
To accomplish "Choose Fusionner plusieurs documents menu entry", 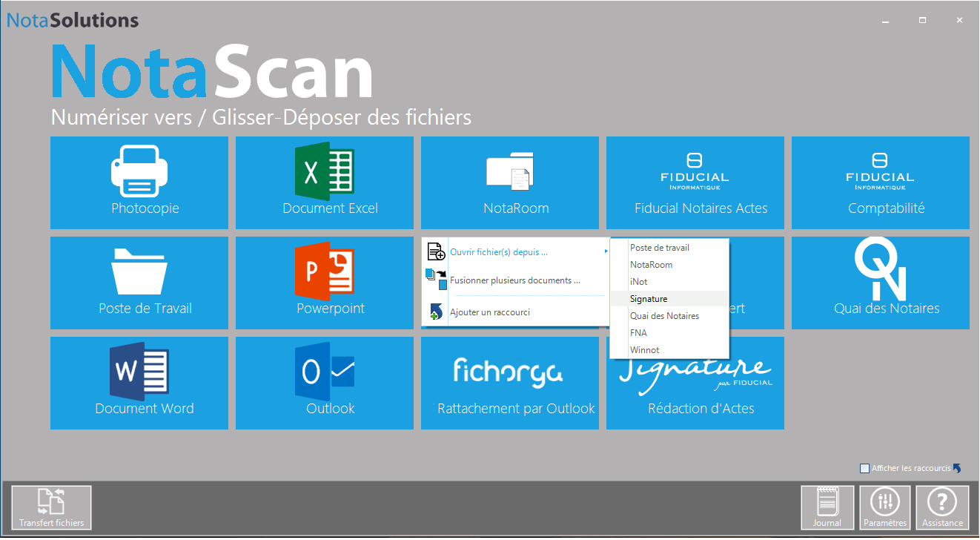I will pyautogui.click(x=516, y=280).
